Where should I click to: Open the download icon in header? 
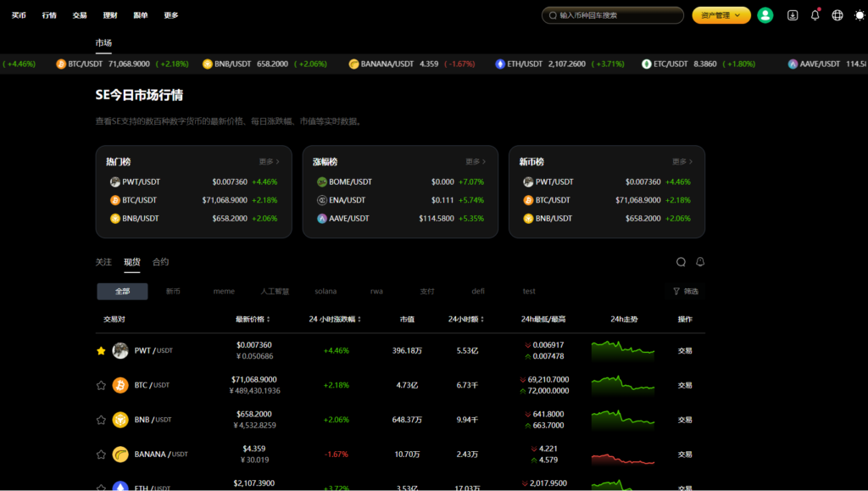tap(793, 15)
